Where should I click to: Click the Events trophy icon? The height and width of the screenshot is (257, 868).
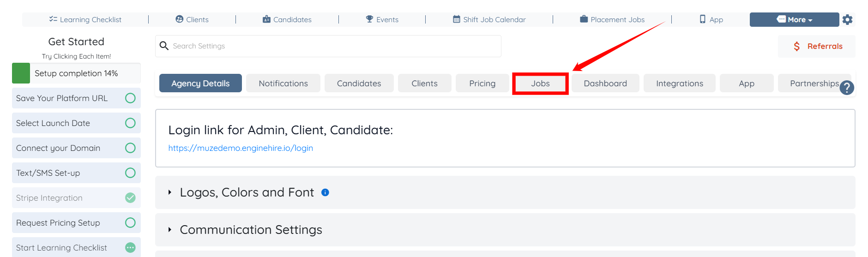coord(369,19)
